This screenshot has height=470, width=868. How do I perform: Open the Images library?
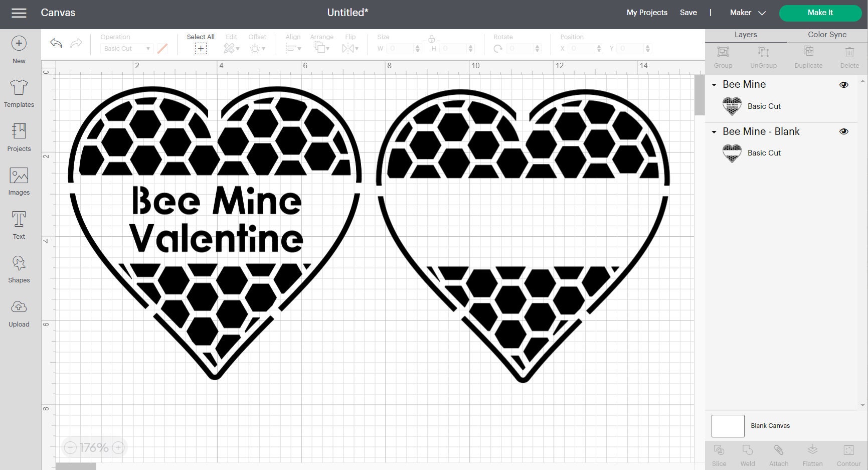coord(19,181)
